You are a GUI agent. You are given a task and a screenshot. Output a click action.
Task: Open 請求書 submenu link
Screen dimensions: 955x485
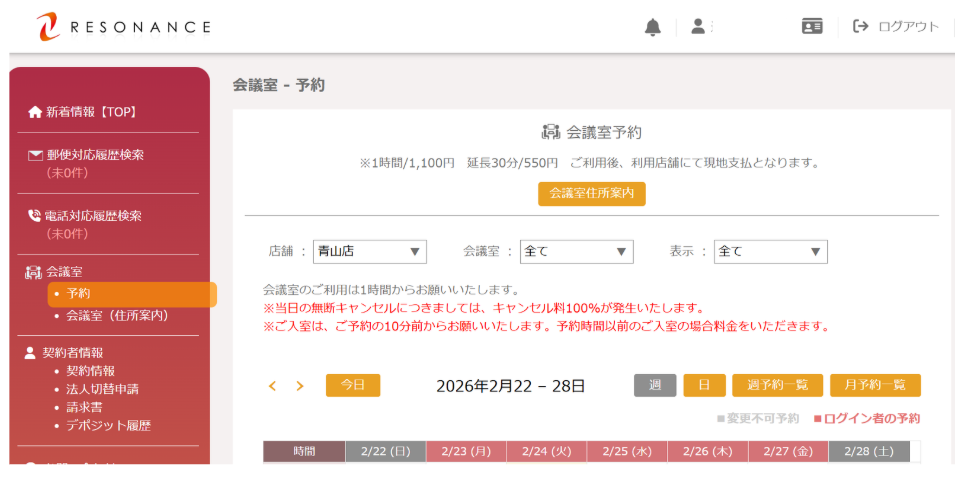(x=84, y=408)
